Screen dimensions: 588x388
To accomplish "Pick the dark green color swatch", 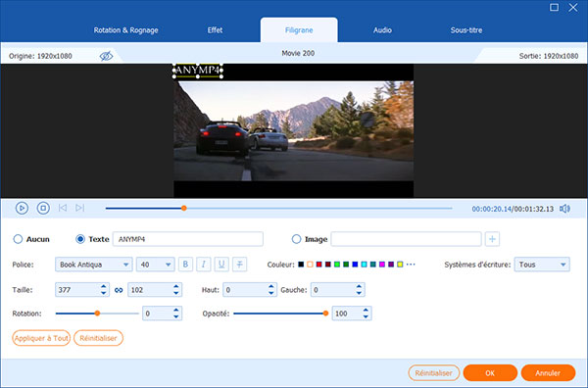I will tap(346, 265).
